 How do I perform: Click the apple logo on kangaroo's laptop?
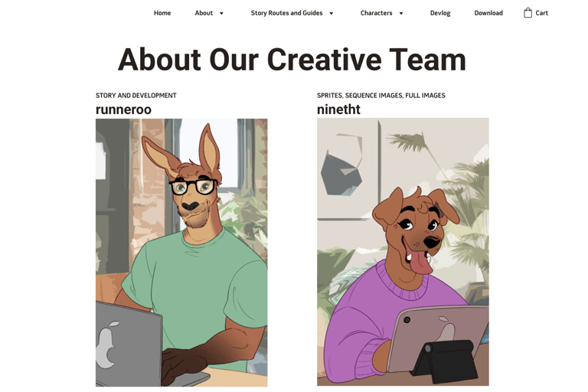pos(107,345)
